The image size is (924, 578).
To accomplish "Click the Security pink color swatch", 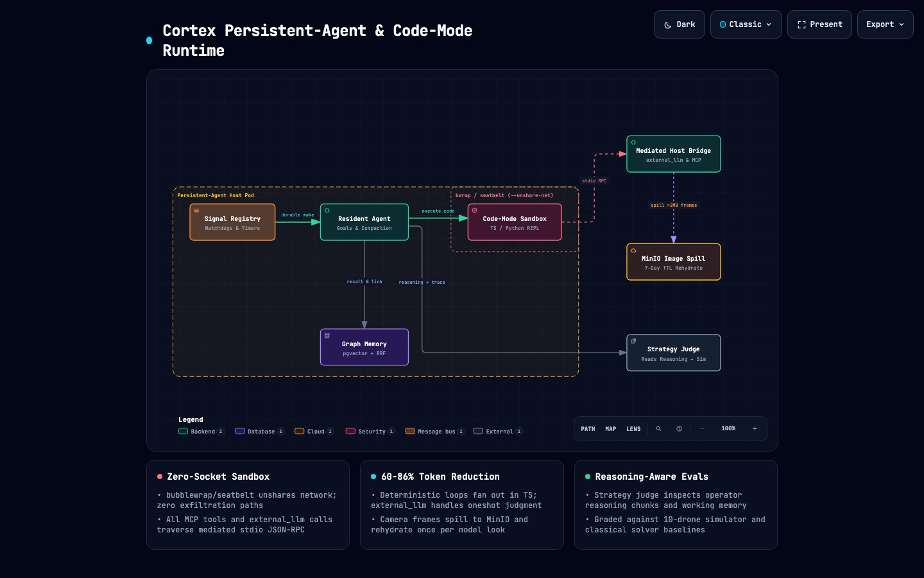I will (x=350, y=432).
